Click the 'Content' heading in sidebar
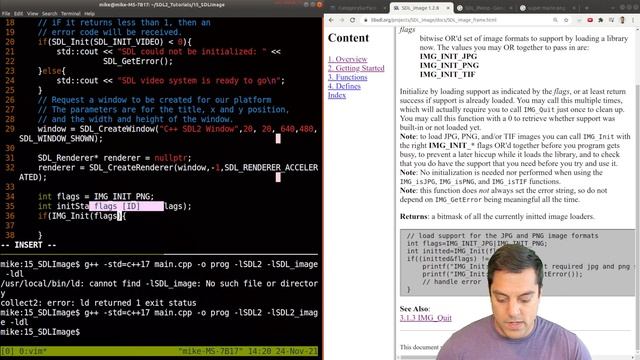The height and width of the screenshot is (360, 640). click(348, 38)
